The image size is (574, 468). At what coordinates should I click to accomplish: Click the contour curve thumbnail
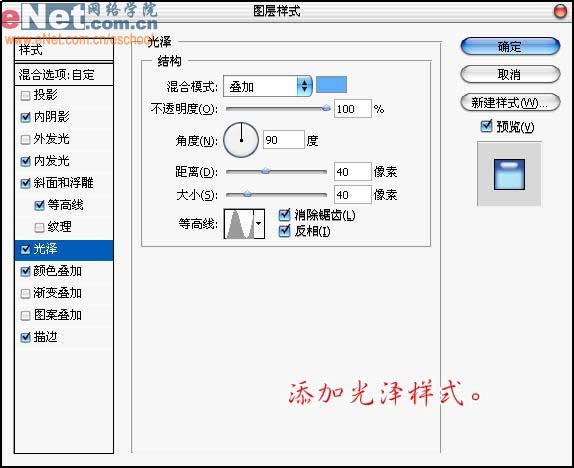[239, 224]
